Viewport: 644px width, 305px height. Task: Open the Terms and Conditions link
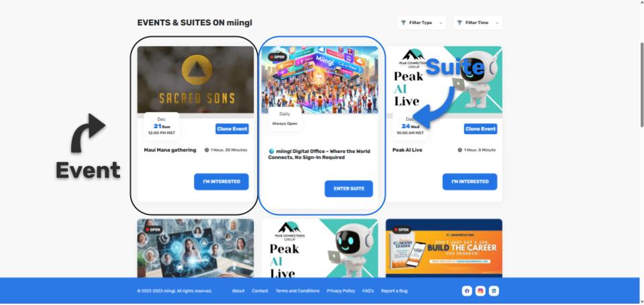coord(297,291)
